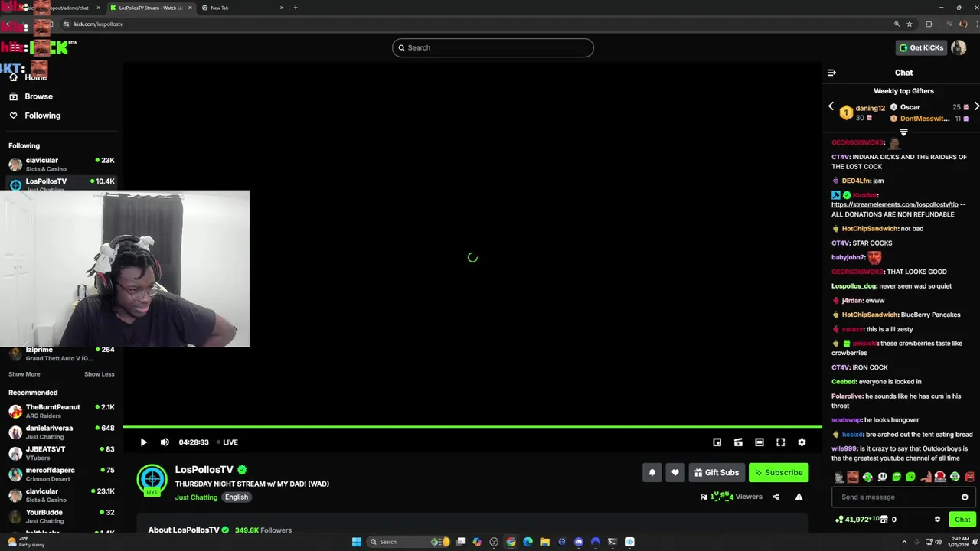This screenshot has width=980, height=551.
Task: Open the chat shop icon
Action: tap(884, 520)
